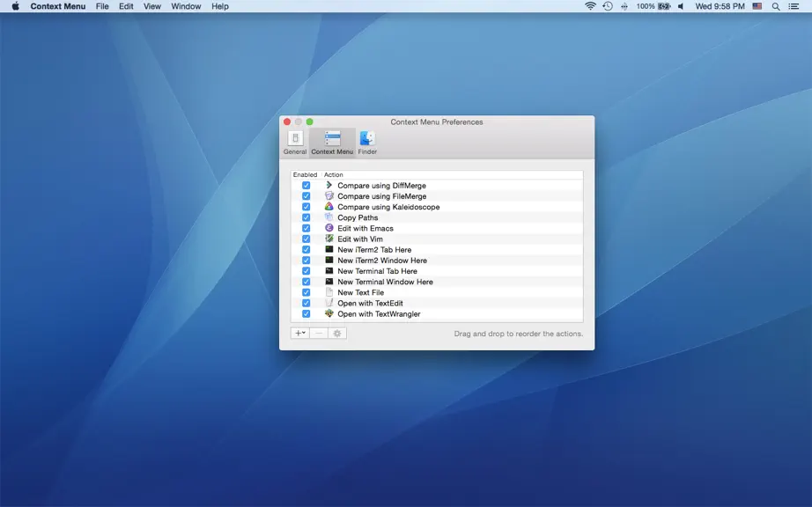Image resolution: width=812 pixels, height=507 pixels.
Task: Click the volume icon in the menu bar
Action: click(681, 6)
